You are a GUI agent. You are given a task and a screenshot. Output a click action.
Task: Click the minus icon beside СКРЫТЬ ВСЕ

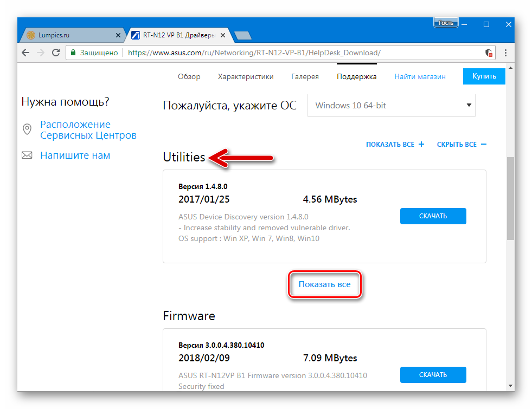point(484,144)
